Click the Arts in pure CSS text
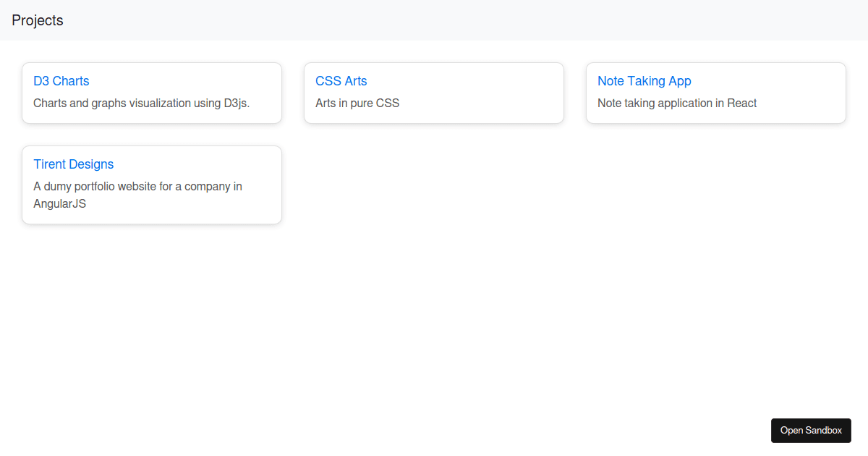 click(357, 103)
